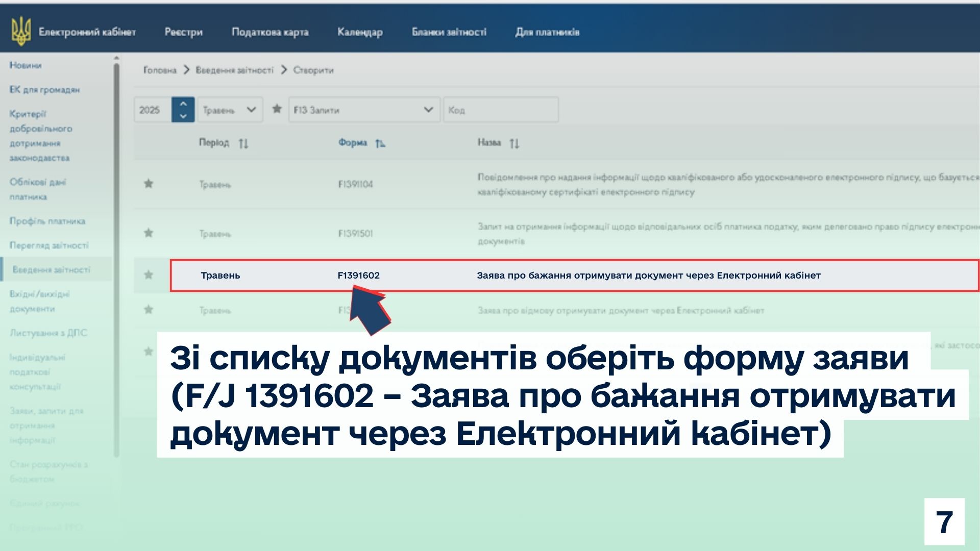Click the sidebar vertical scrollbar
The width and height of the screenshot is (980, 551).
pos(116,255)
